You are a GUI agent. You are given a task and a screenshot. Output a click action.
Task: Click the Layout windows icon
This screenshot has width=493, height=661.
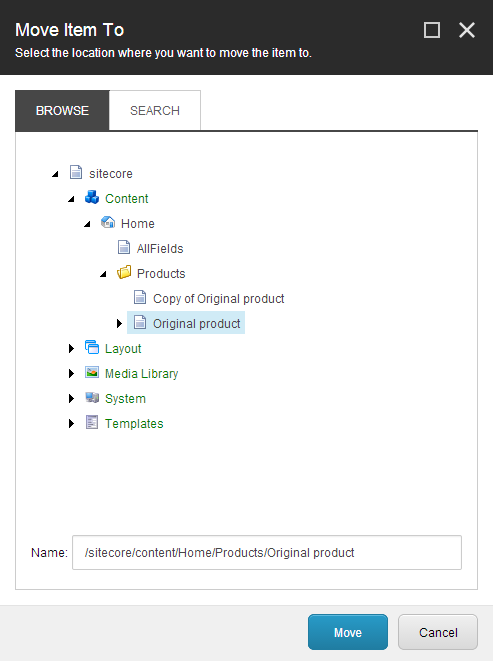click(x=92, y=348)
